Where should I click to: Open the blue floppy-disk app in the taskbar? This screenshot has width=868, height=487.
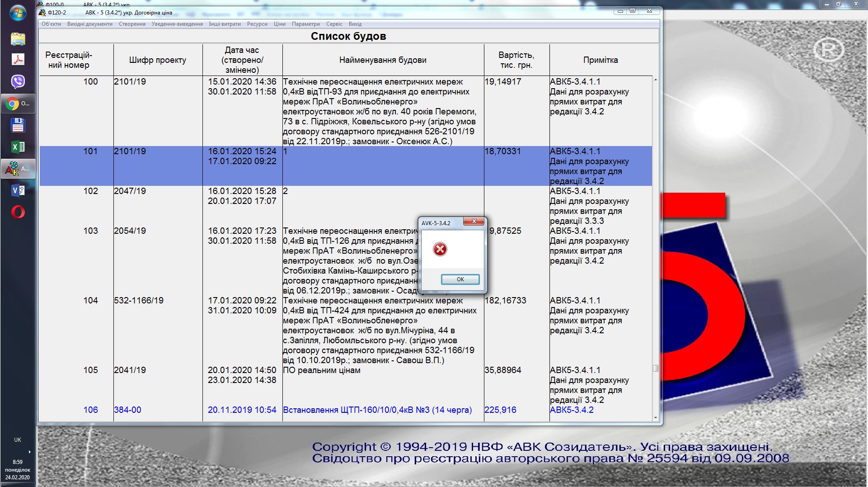[x=18, y=125]
